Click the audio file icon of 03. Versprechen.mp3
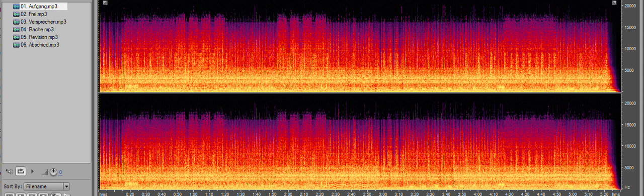644x196 pixels. coord(16,22)
